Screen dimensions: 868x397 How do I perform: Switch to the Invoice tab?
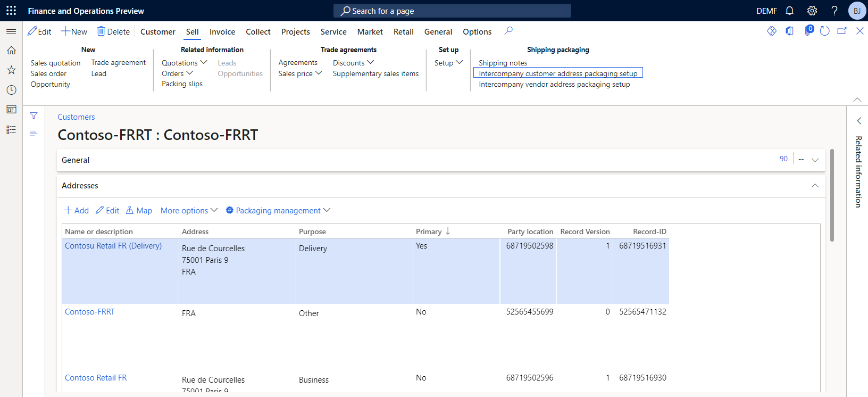(x=222, y=31)
